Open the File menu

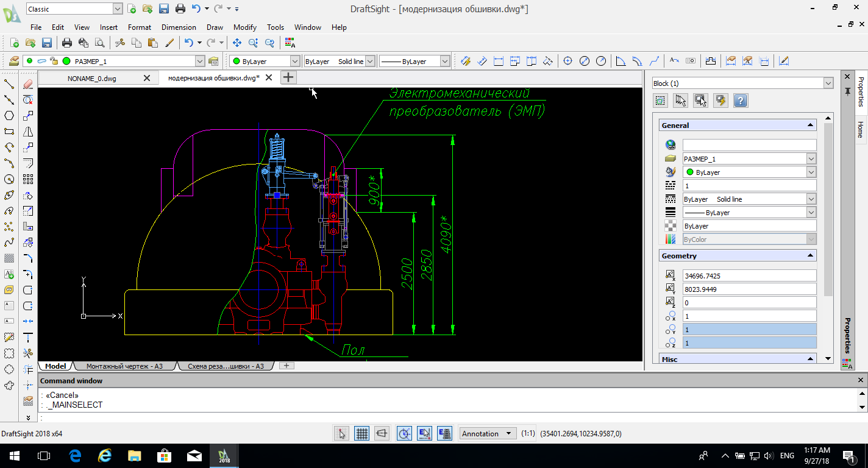[x=36, y=27]
